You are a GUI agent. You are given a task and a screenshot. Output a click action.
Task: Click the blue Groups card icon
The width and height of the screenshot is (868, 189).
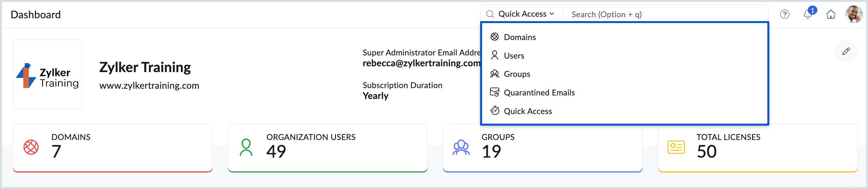point(461,147)
